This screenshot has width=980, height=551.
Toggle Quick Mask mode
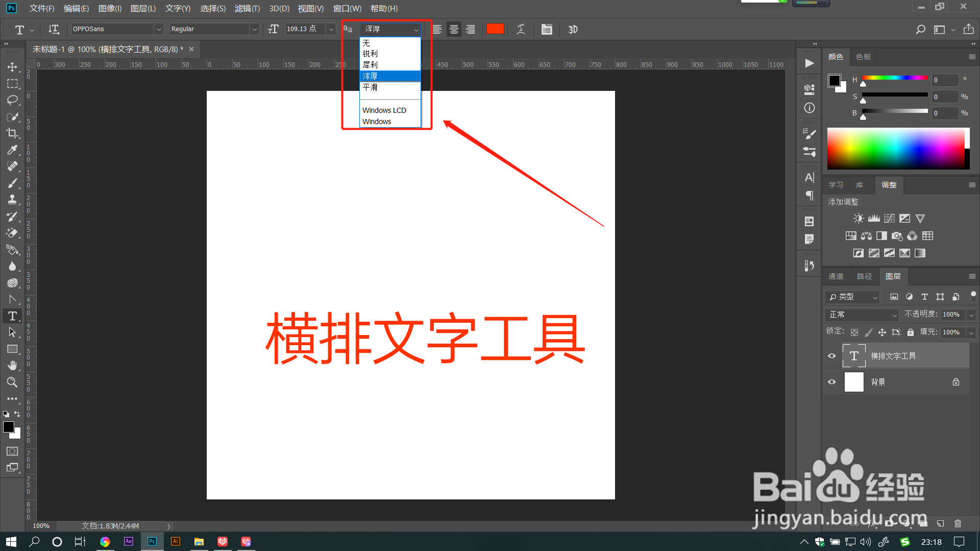pos(12,451)
